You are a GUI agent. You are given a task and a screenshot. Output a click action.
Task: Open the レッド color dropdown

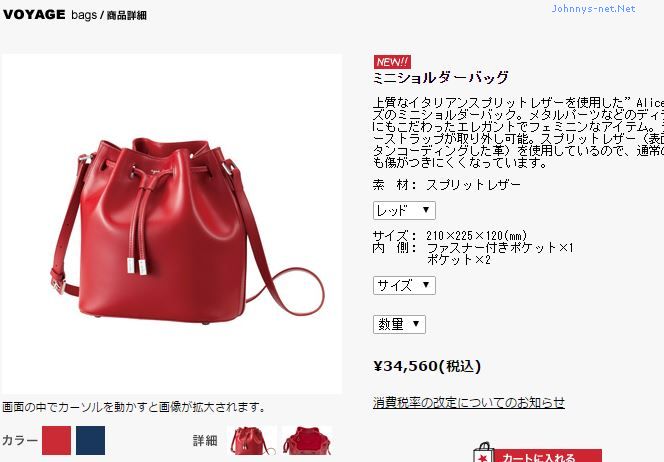click(404, 210)
